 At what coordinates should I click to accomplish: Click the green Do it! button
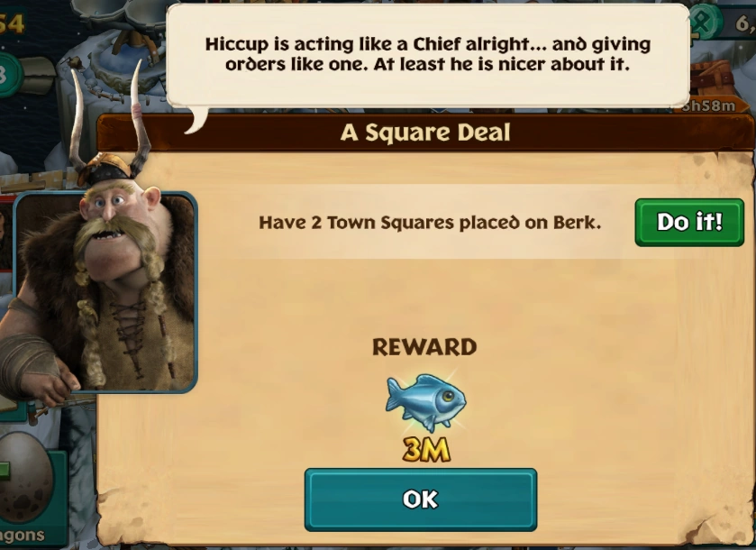689,223
